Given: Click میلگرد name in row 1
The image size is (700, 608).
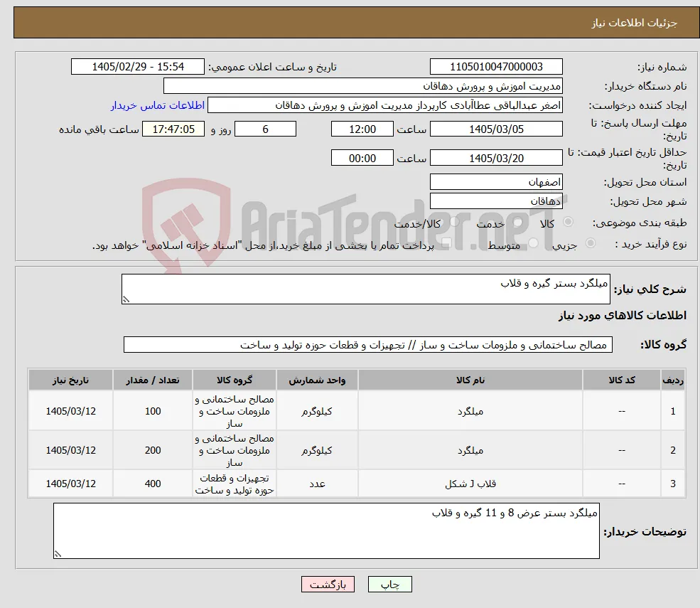Looking at the screenshot, I should pos(470,411).
